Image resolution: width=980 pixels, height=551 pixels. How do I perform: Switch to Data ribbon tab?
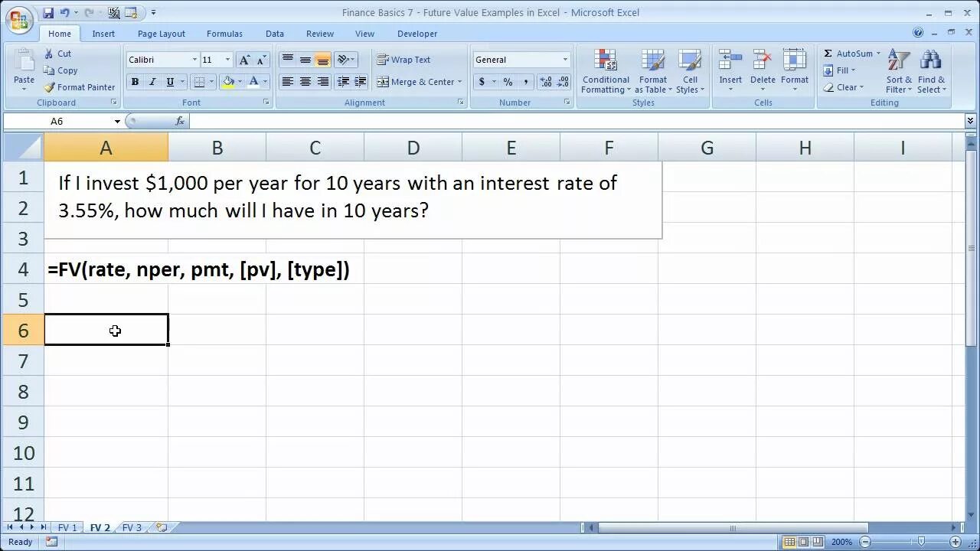[275, 34]
